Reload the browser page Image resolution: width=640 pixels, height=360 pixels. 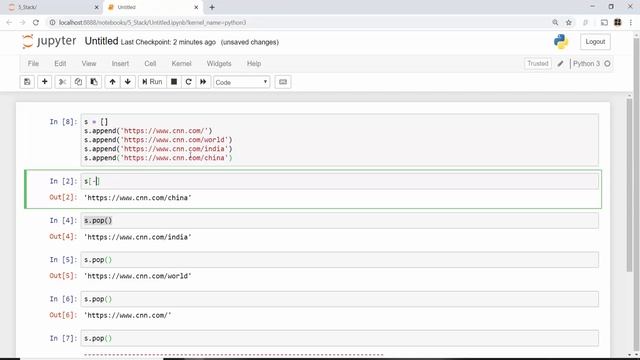coord(36,22)
